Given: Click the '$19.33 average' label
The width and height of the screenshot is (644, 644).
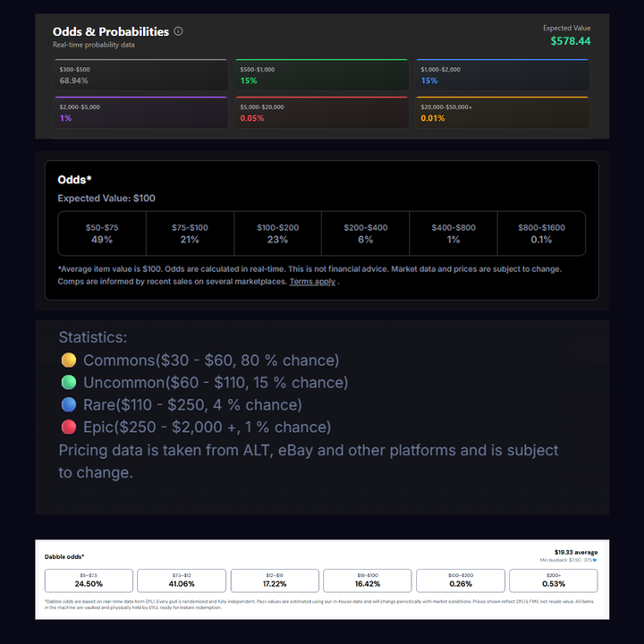Looking at the screenshot, I should tap(576, 553).
